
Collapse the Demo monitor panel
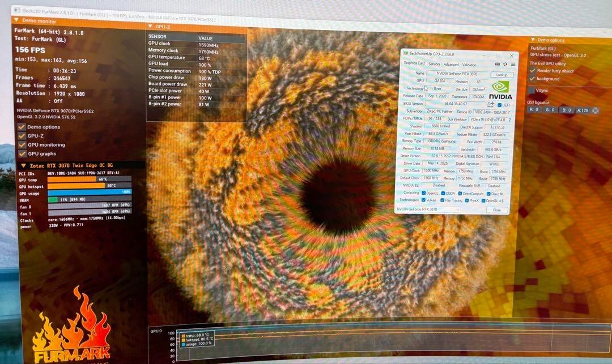[x=16, y=20]
